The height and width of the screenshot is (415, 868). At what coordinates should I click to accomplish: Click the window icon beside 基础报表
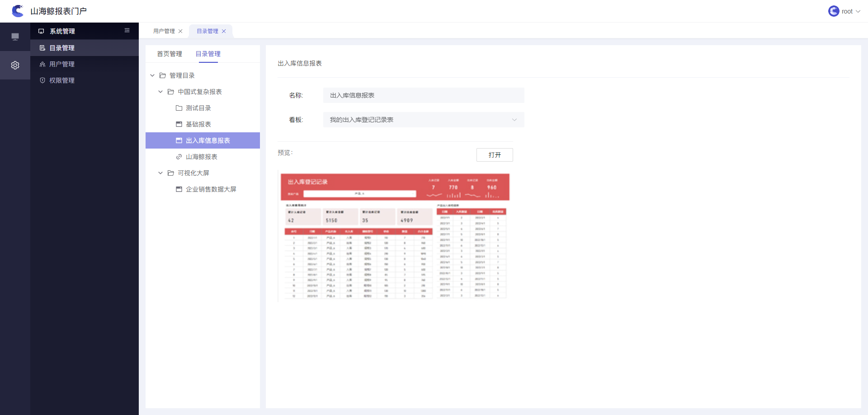[179, 124]
